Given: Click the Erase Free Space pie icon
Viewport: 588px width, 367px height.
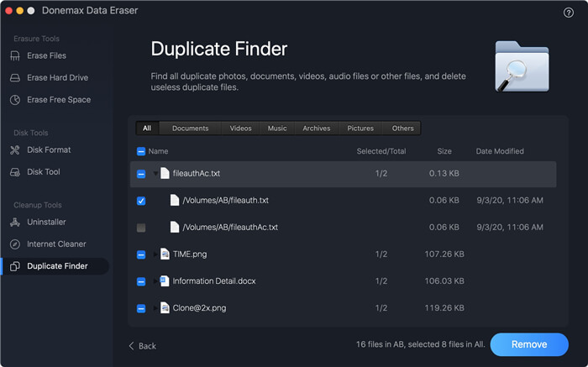Looking at the screenshot, I should tap(15, 100).
